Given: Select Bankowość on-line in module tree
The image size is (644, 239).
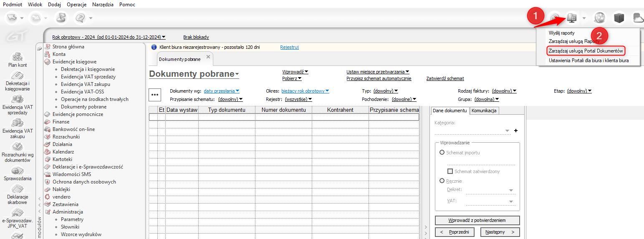Looking at the screenshot, I should coord(73,129).
